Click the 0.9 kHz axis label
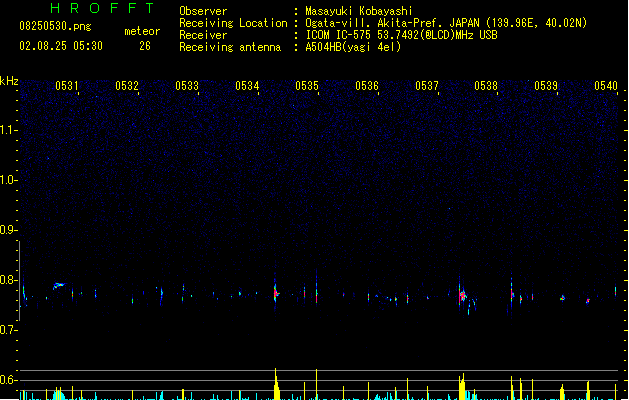Viewport: 629px width, 400px height. [8, 230]
